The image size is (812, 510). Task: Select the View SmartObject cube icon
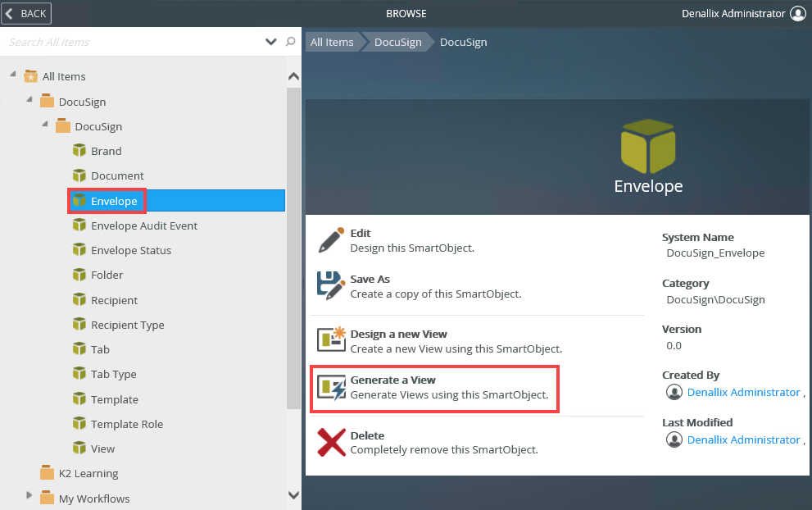point(79,448)
